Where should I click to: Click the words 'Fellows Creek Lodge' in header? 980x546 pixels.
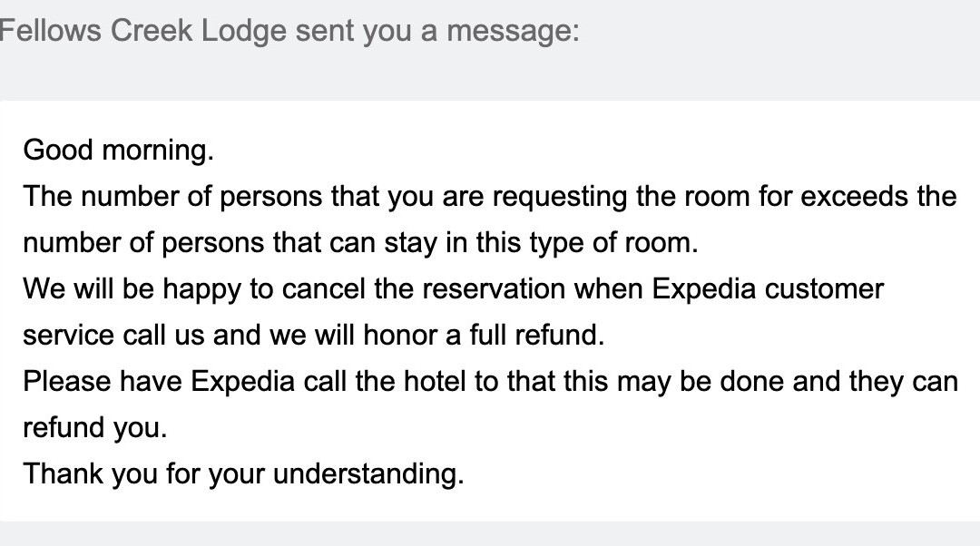coord(142,32)
